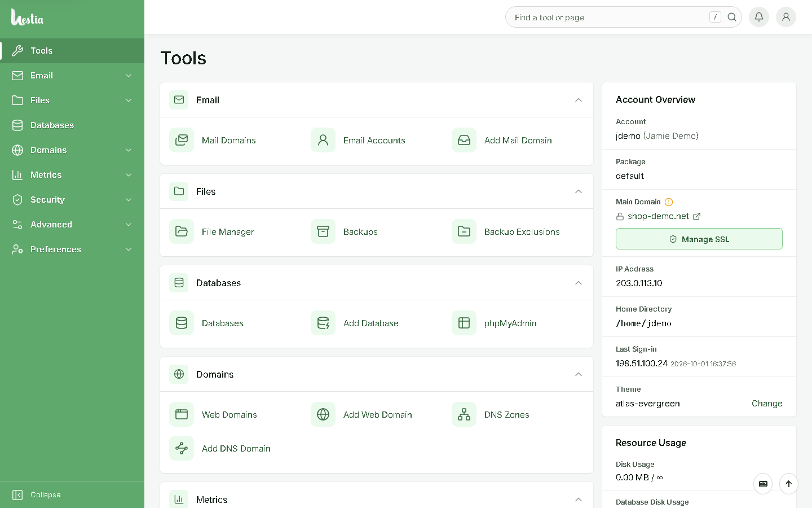Click the Add Mail Domain icon

[464, 140]
